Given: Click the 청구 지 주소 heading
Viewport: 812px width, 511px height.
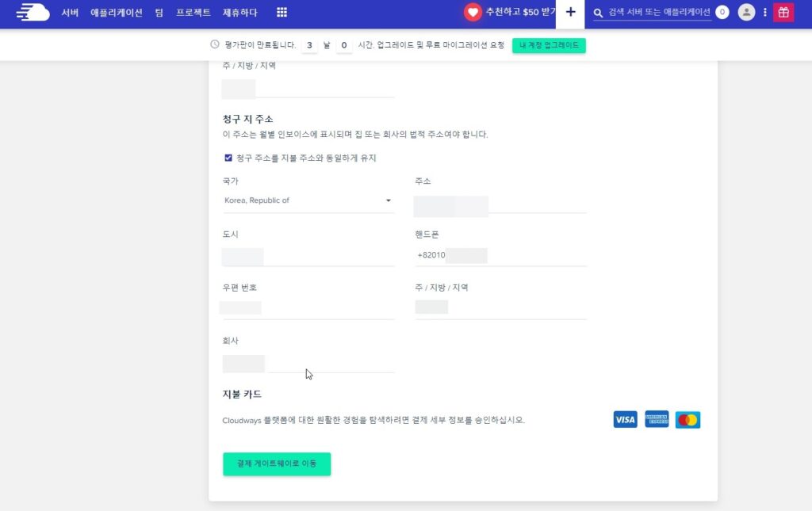Looking at the screenshot, I should pyautogui.click(x=247, y=119).
